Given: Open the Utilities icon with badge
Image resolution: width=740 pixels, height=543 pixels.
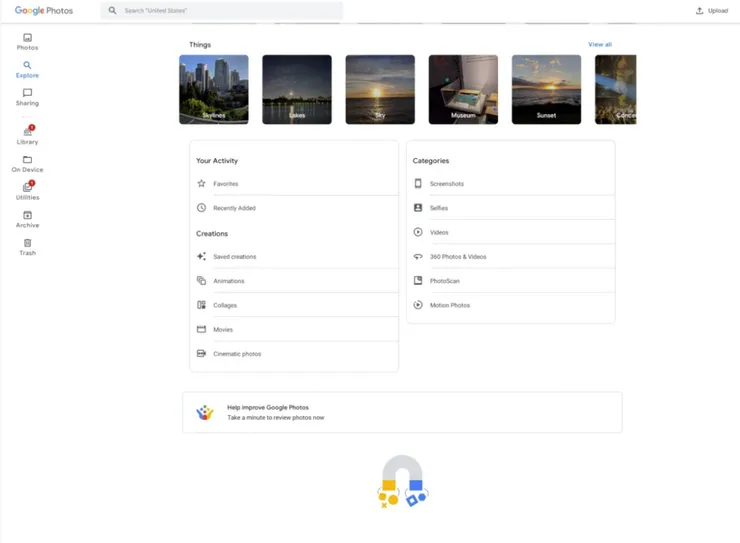Looking at the screenshot, I should pyautogui.click(x=28, y=186).
